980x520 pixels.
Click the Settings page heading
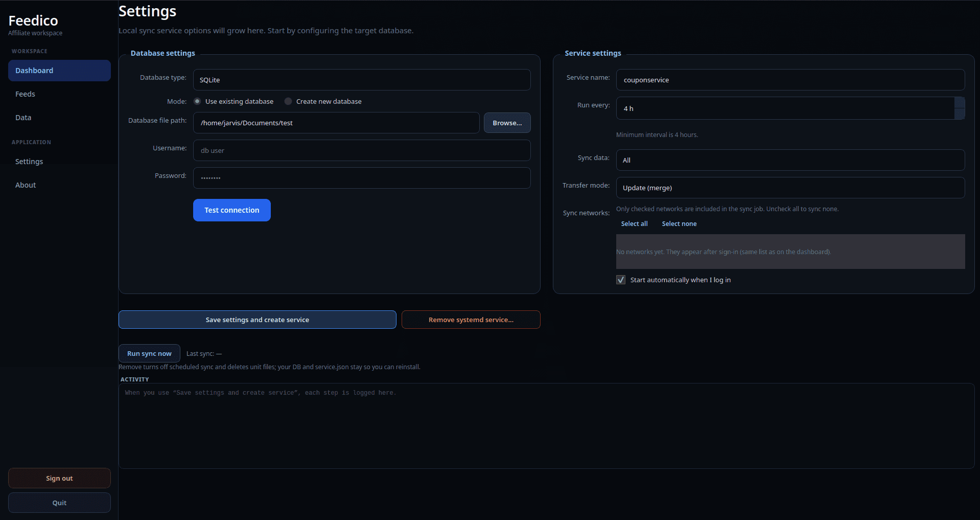click(148, 11)
